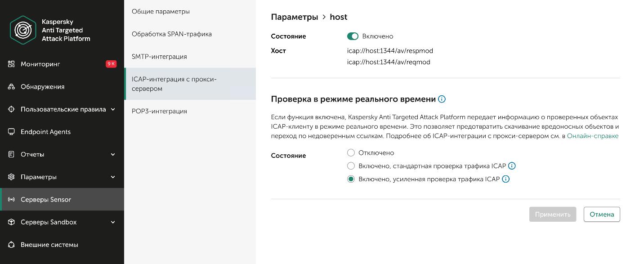The width and height of the screenshot is (644, 264).
Task: Open Обработка SPAN-трафика settings
Action: click(x=172, y=34)
